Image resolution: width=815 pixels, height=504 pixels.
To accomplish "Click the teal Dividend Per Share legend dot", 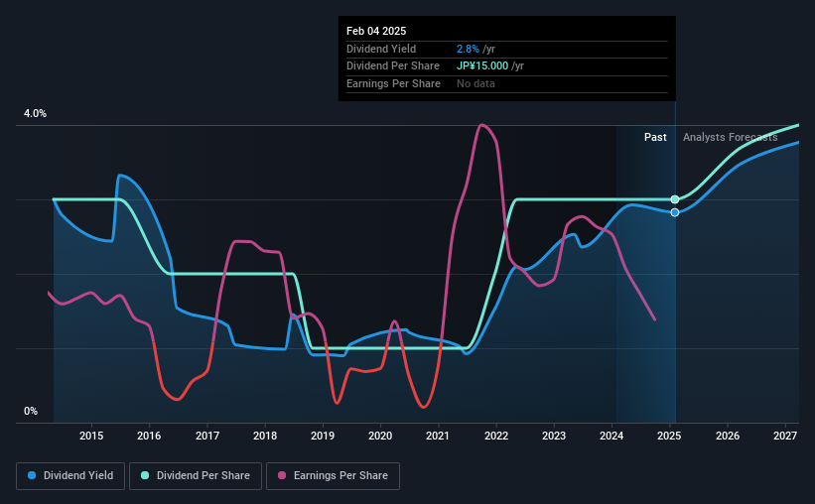I will [145, 475].
